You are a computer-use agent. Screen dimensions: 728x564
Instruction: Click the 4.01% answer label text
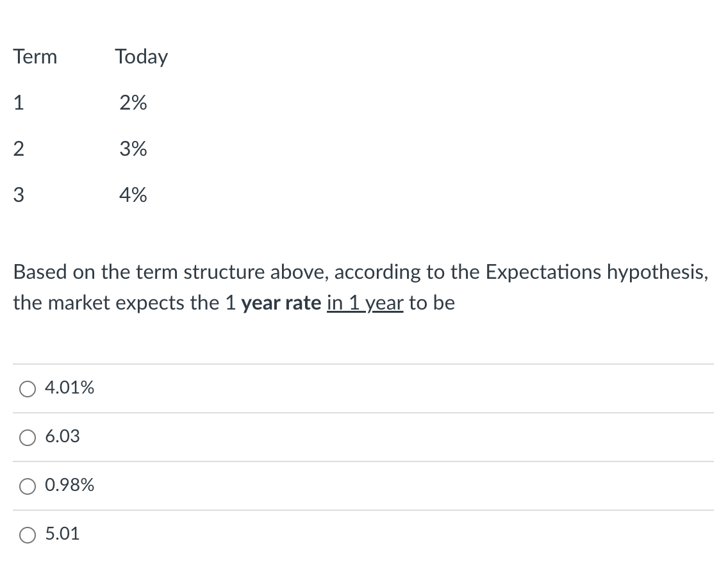pos(69,388)
